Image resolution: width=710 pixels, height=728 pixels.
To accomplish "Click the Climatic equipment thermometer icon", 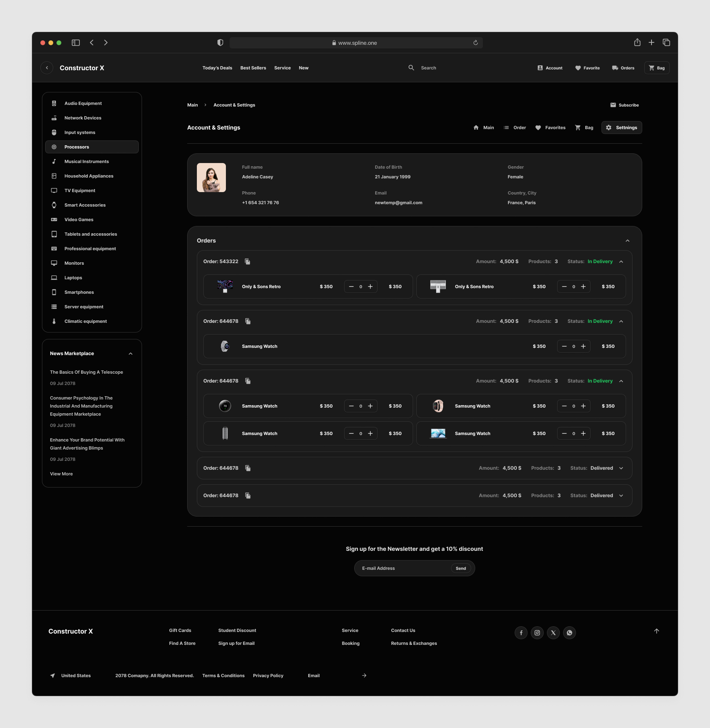I will [x=54, y=321].
